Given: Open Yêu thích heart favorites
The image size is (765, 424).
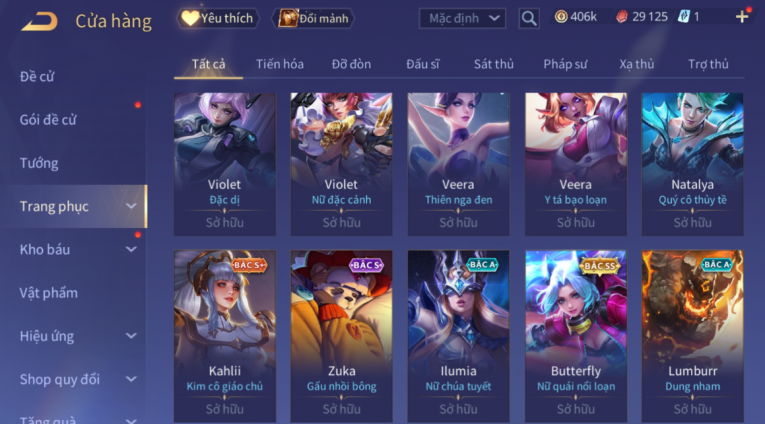Looking at the screenshot, I should (218, 19).
